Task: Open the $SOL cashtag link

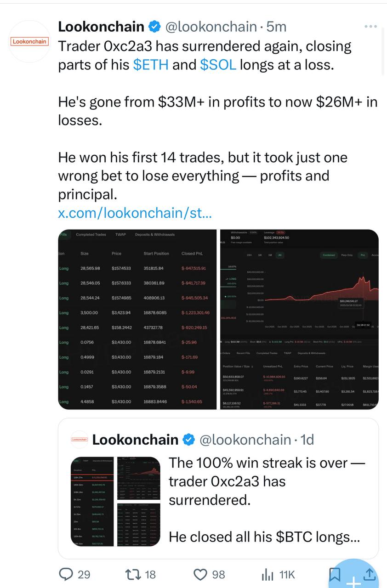Action: 218,65
